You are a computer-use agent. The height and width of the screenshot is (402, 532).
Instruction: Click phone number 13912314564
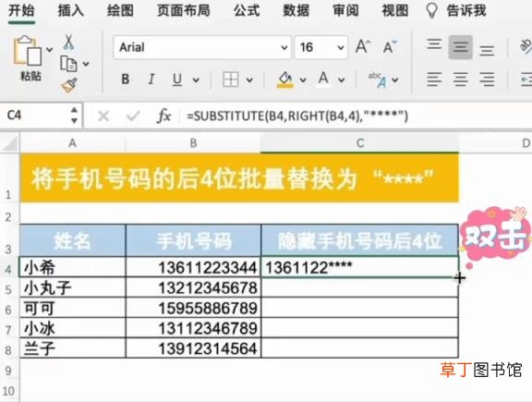coord(193,348)
